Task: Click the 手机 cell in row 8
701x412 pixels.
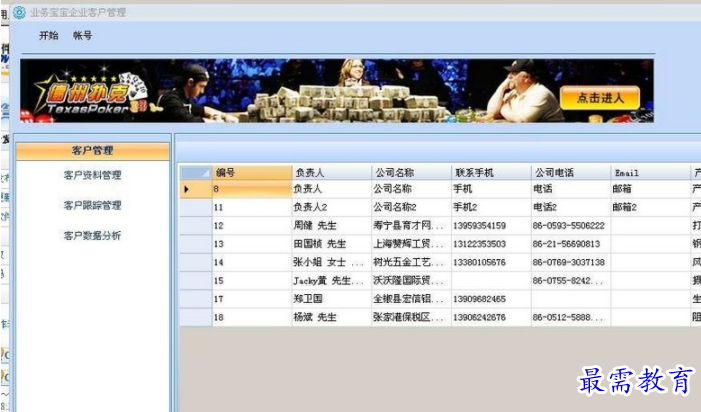Action: (x=491, y=189)
